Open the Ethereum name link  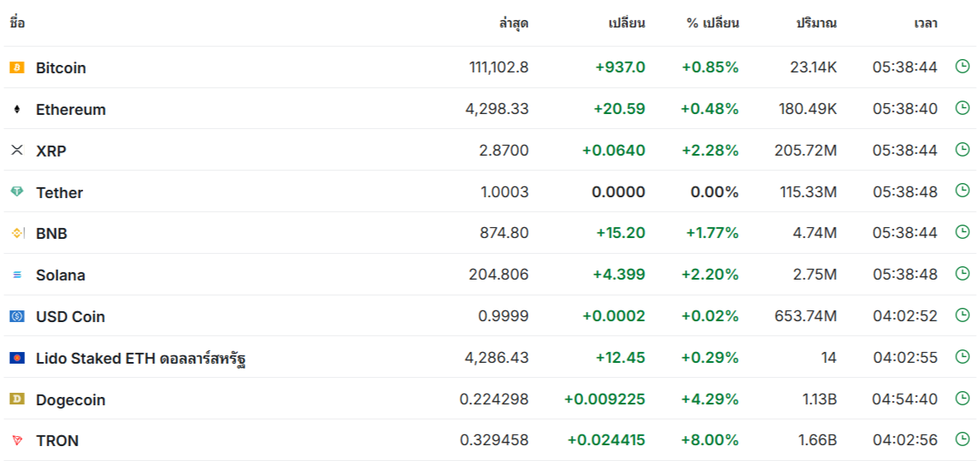[x=72, y=110]
